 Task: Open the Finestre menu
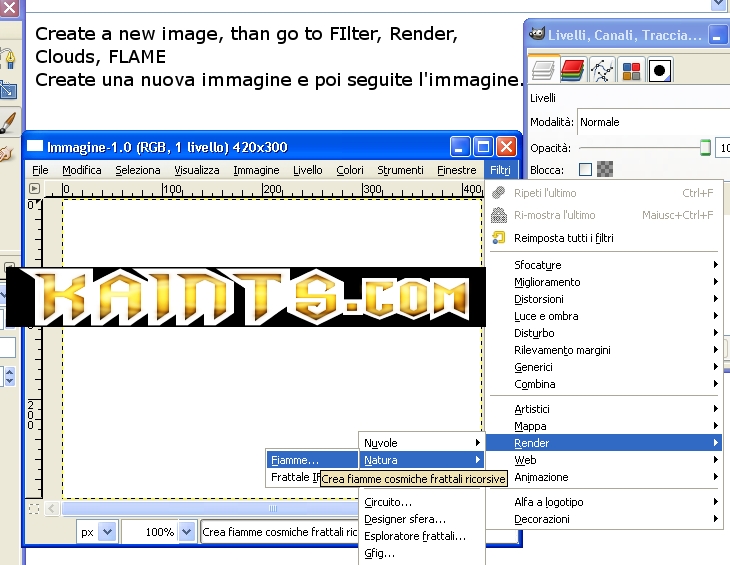point(456,170)
